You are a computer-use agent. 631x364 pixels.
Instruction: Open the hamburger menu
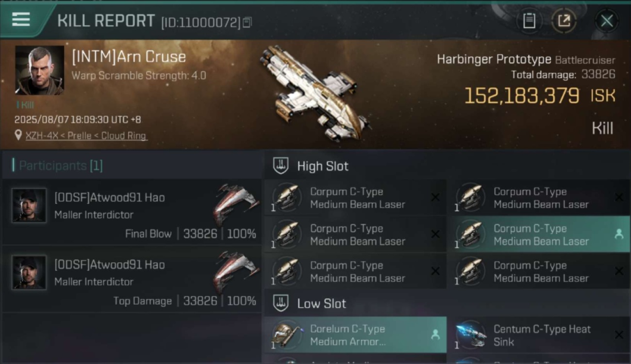point(21,20)
